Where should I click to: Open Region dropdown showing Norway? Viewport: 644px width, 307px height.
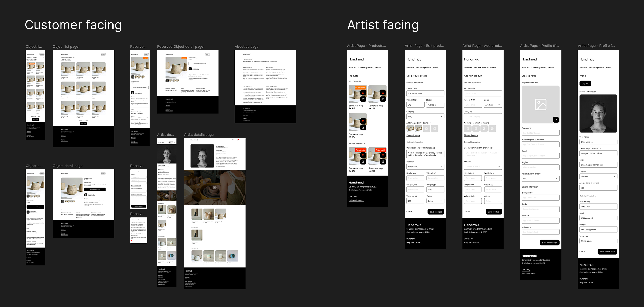click(x=598, y=176)
